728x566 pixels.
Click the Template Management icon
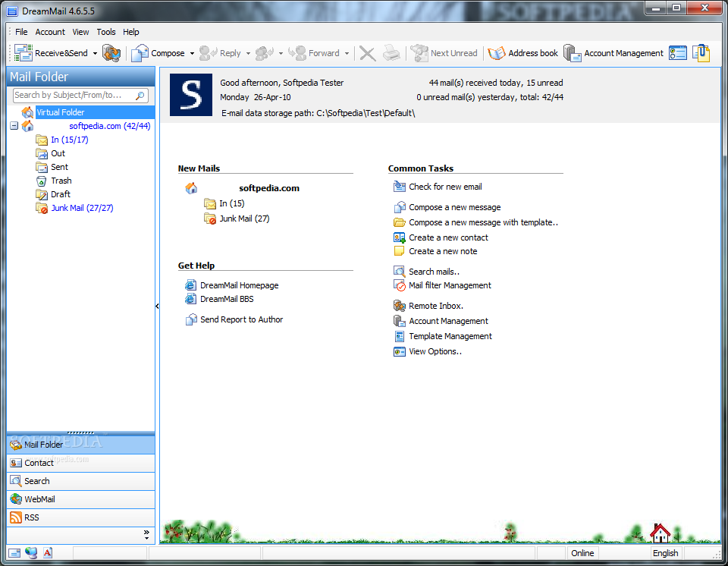point(400,336)
